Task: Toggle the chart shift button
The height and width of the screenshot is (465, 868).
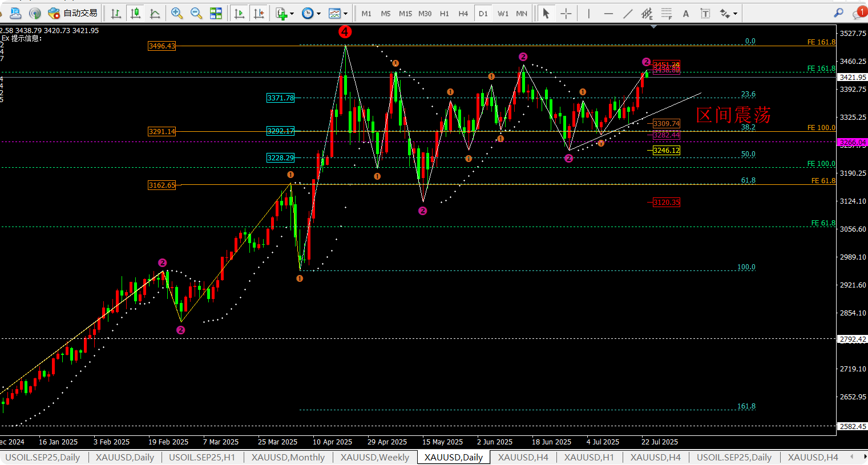Action: click(259, 13)
